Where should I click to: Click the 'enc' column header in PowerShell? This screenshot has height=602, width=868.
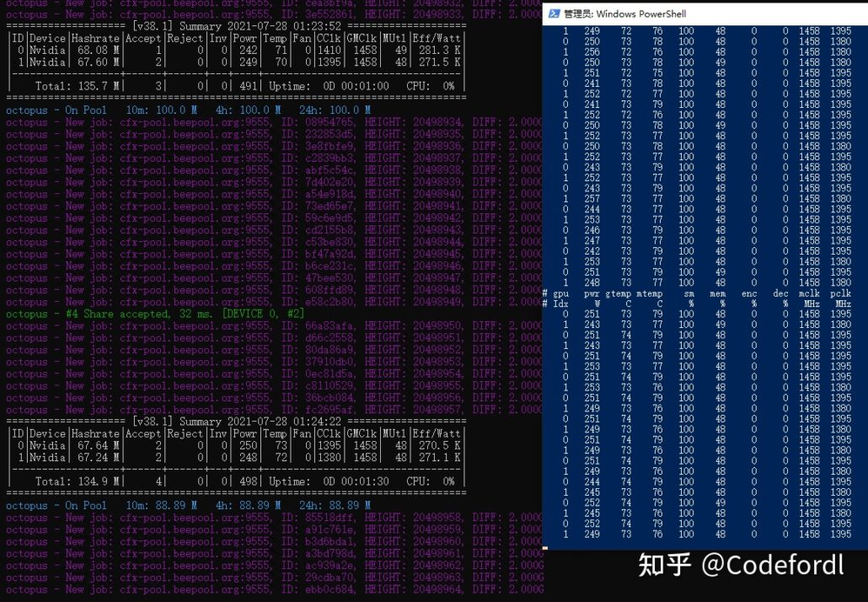pyautogui.click(x=749, y=293)
